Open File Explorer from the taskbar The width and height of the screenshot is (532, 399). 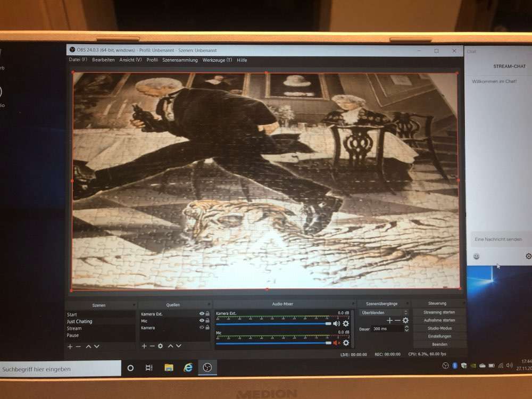(x=169, y=368)
